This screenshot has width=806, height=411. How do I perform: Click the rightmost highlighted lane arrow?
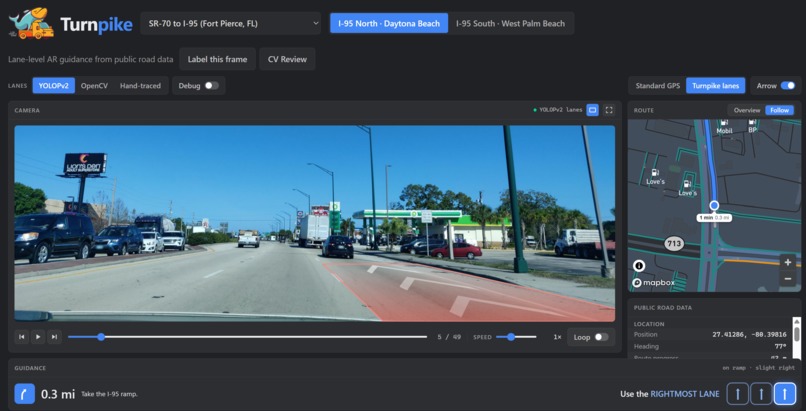point(784,394)
